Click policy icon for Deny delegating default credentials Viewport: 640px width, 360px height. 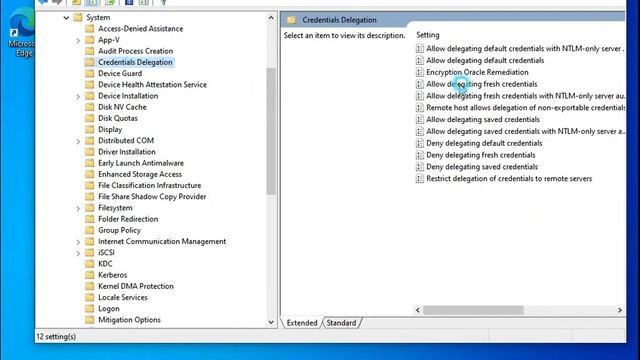coord(420,143)
